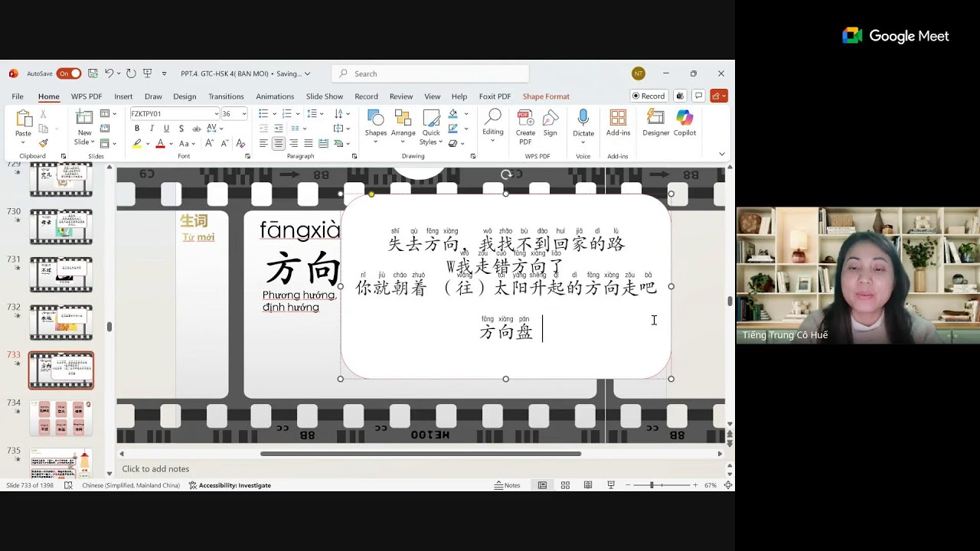
Task: Open the font size 36 dropdown
Action: 244,114
